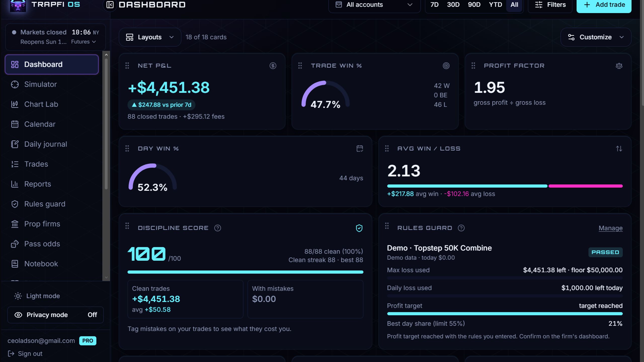Select the YTD time range
This screenshot has height=362, width=644.
(x=495, y=5)
